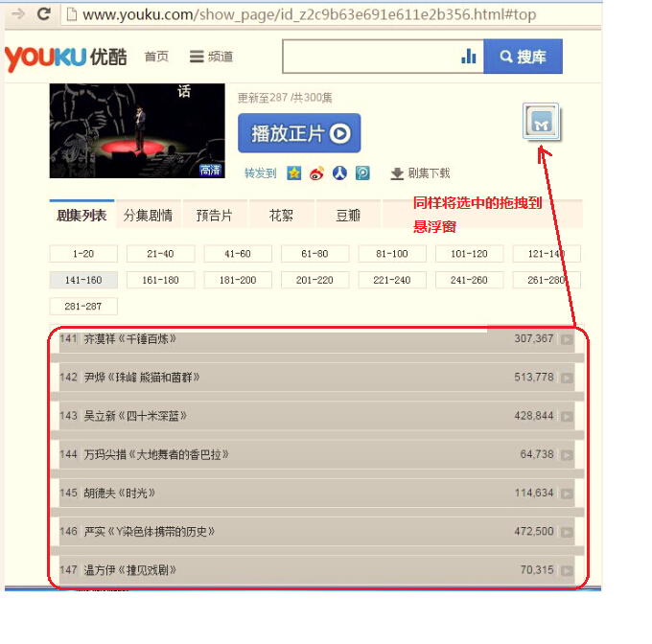The image size is (652, 644).
Task: Click the page document icon in address bar
Action: [72, 14]
